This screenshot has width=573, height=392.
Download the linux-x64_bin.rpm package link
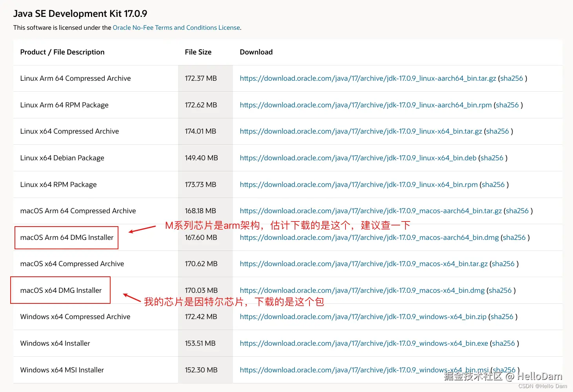tap(359, 185)
